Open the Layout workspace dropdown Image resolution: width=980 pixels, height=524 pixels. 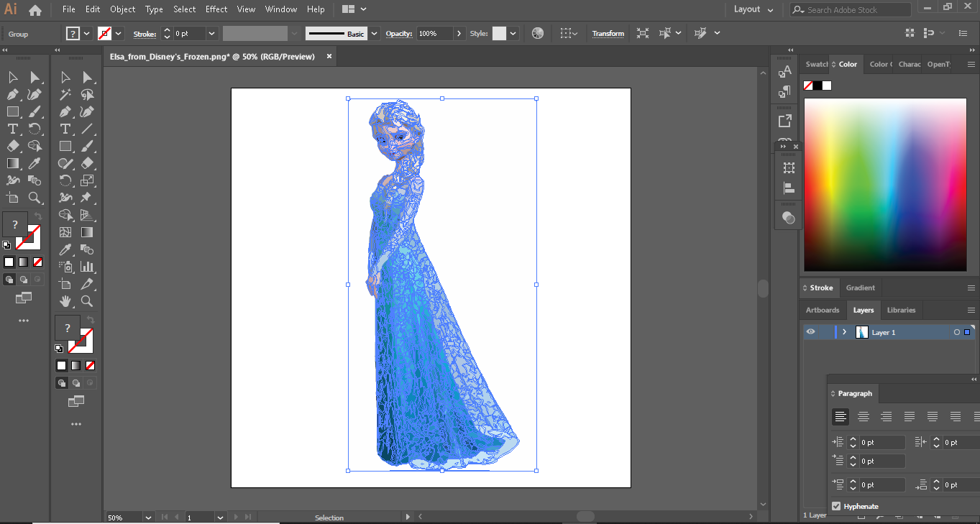tap(754, 9)
